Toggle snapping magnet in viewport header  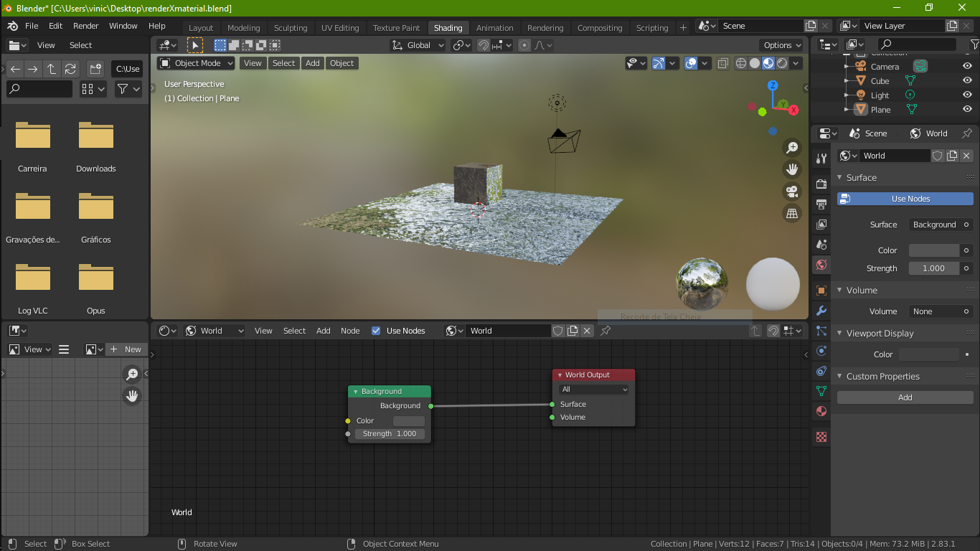coord(484,45)
